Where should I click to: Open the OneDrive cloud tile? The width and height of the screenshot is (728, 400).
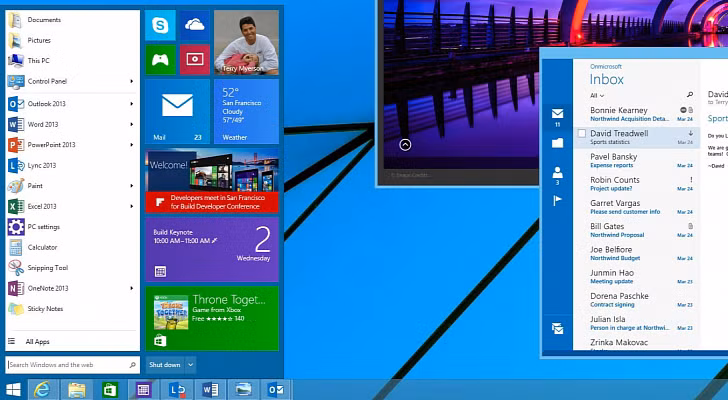tap(195, 25)
